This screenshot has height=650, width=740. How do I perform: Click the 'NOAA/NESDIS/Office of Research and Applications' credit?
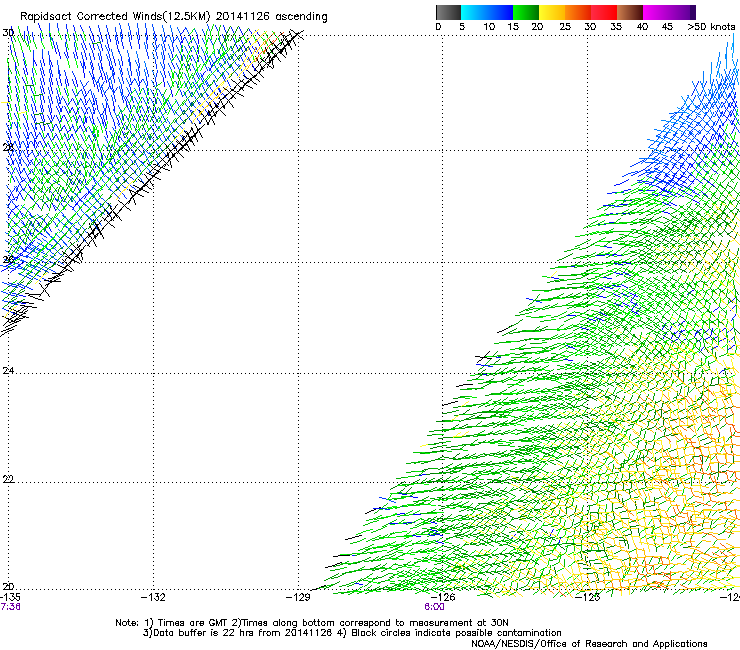pos(589,644)
